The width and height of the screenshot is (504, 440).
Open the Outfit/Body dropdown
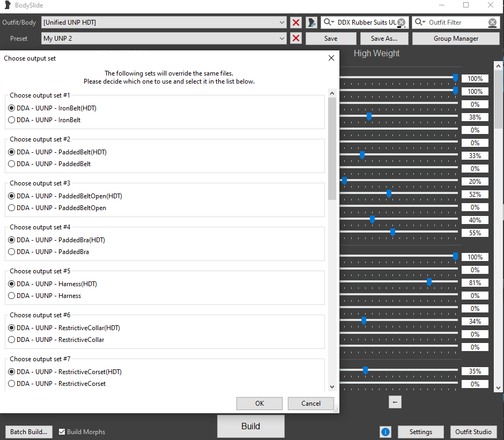[164, 23]
